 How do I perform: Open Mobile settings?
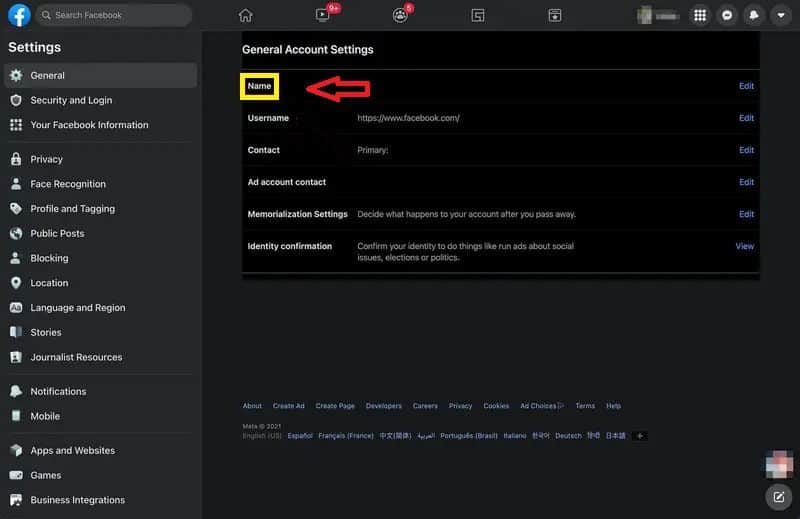[x=101, y=416]
